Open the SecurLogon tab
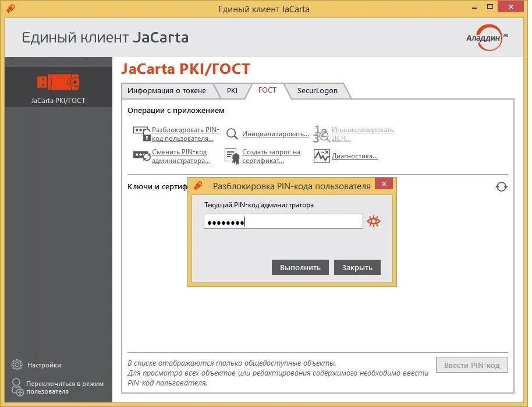Image resolution: width=532 pixels, height=407 pixels. pyautogui.click(x=317, y=91)
